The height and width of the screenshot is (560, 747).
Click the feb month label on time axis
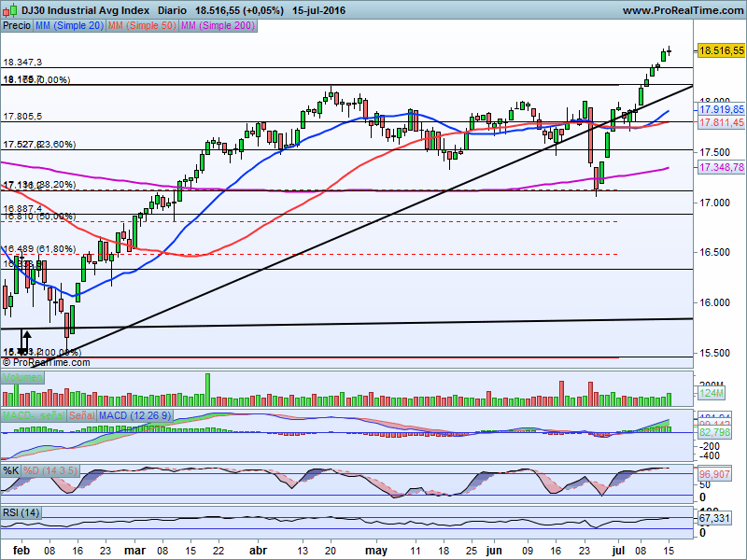coord(21,551)
